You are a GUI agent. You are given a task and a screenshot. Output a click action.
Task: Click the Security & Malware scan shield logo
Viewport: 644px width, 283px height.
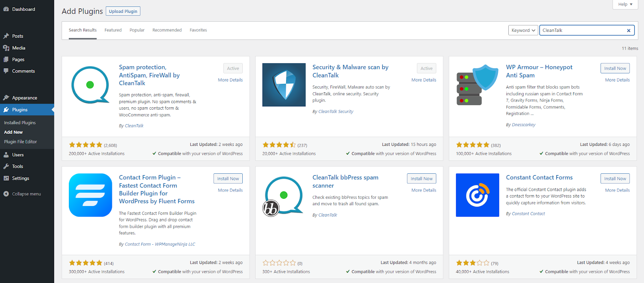pyautogui.click(x=284, y=85)
